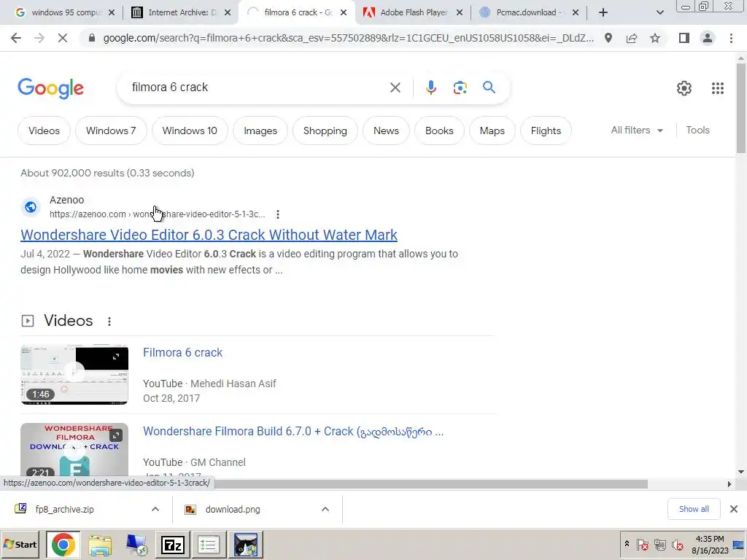This screenshot has width=747, height=560.
Task: Click the search query input field
Action: (258, 87)
